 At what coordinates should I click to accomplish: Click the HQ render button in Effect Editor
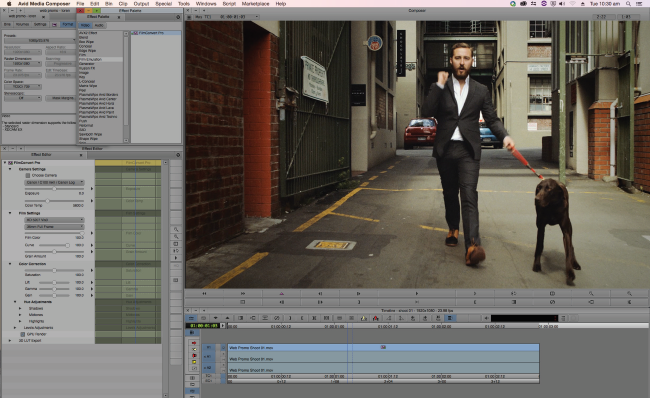176,265
